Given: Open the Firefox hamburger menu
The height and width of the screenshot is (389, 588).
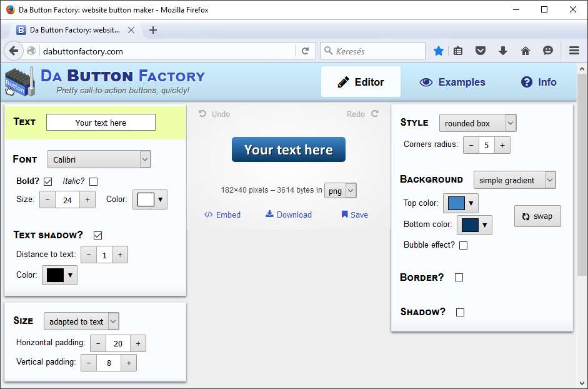Looking at the screenshot, I should click(574, 51).
